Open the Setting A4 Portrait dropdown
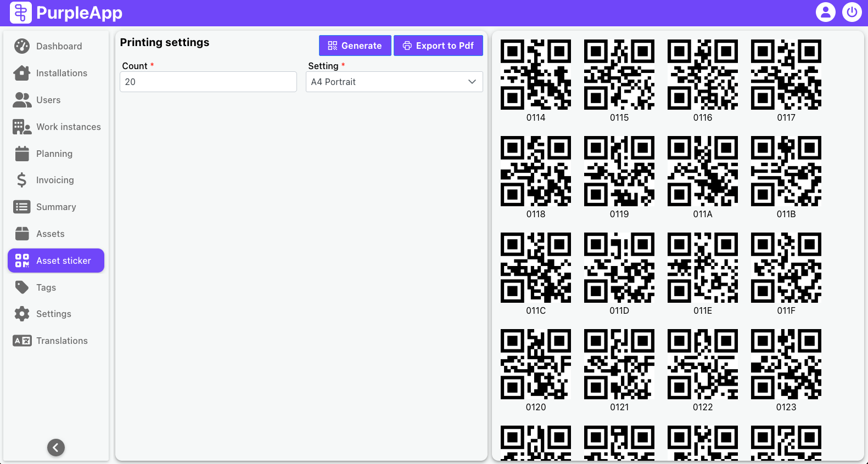Viewport: 868px width, 464px height. point(394,82)
